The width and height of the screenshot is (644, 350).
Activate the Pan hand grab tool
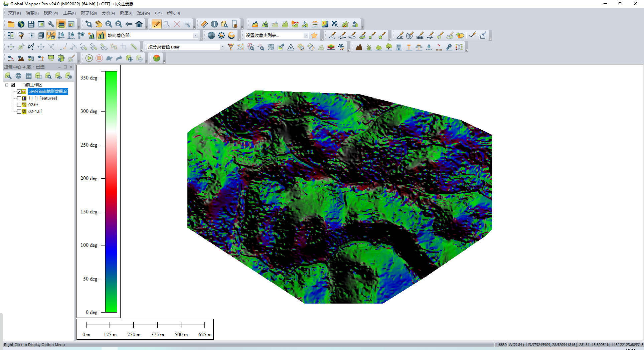(x=99, y=24)
